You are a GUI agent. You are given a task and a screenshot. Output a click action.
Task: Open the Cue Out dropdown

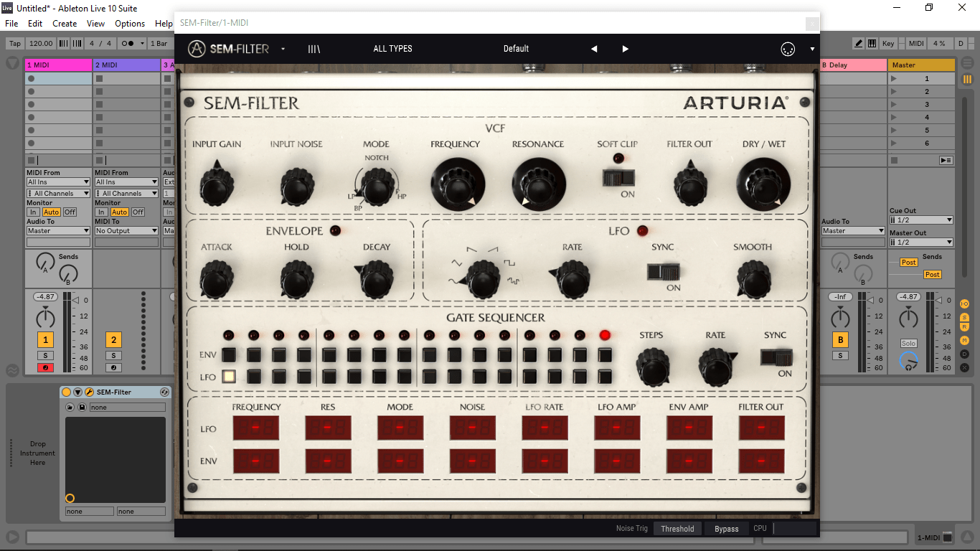tap(920, 220)
